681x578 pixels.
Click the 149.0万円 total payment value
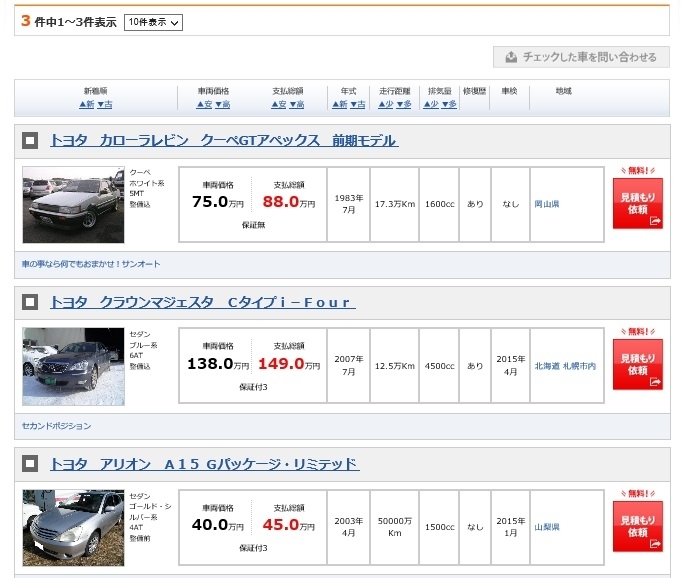point(289,364)
